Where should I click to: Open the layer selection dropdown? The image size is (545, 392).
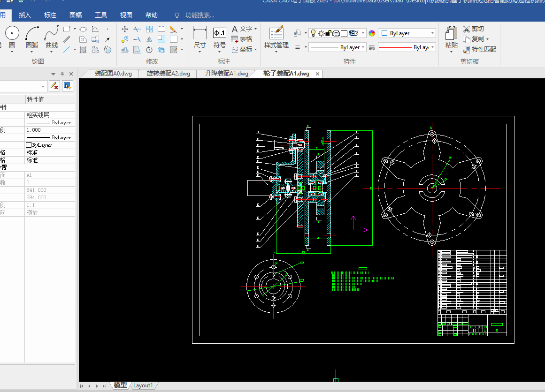coord(363,33)
